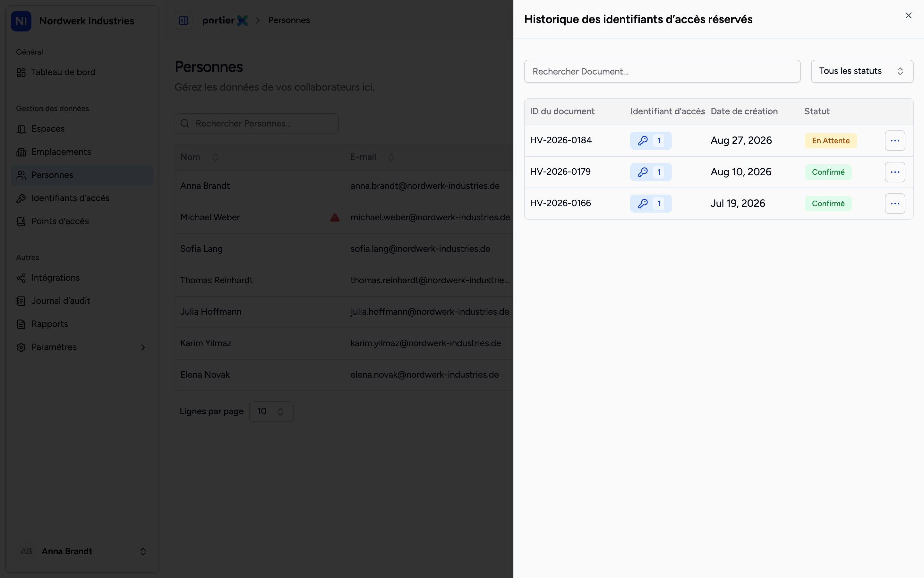This screenshot has height=578, width=924.
Task: Click the Statut column header
Action: (817, 111)
